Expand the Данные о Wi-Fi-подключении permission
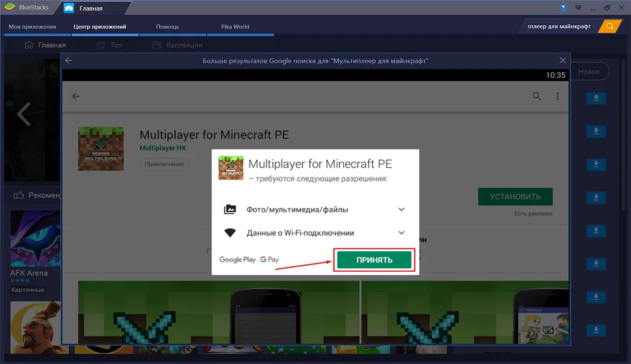The width and height of the screenshot is (631, 364). [x=401, y=233]
